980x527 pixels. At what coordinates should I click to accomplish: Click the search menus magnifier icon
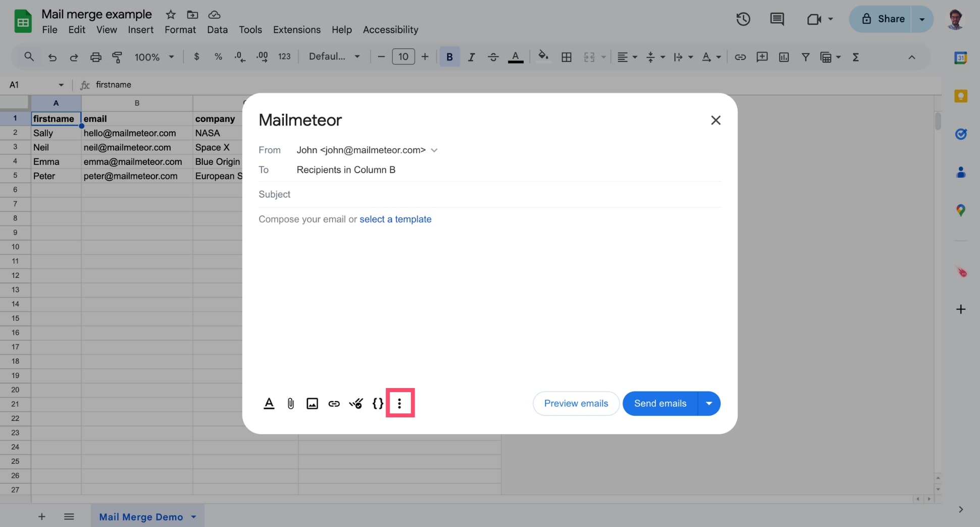pyautogui.click(x=29, y=57)
